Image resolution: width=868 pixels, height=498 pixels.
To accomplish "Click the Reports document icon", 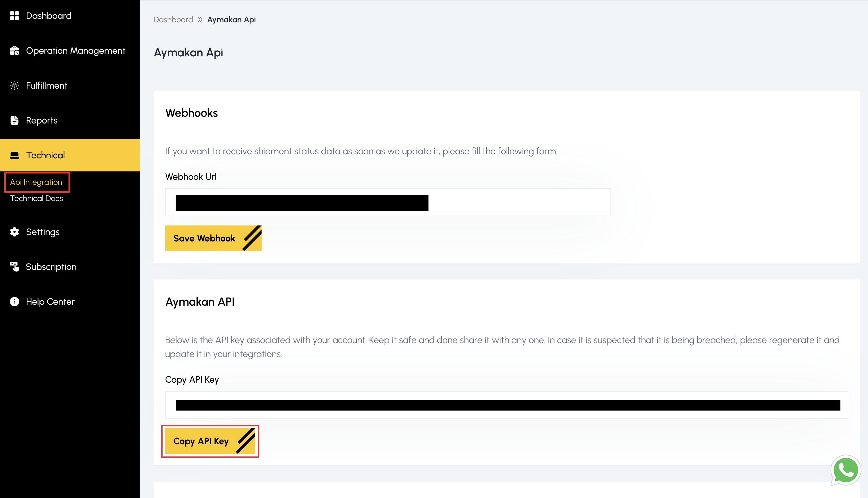I will (14, 120).
